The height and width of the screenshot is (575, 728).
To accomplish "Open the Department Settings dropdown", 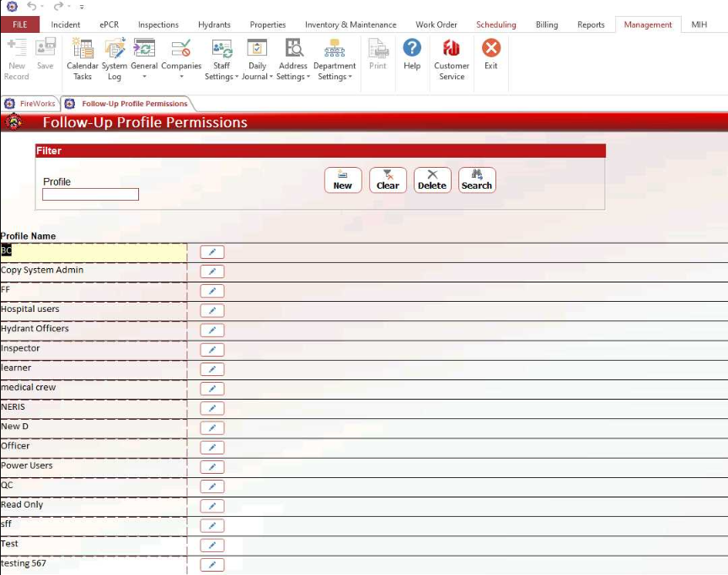I will (335, 72).
